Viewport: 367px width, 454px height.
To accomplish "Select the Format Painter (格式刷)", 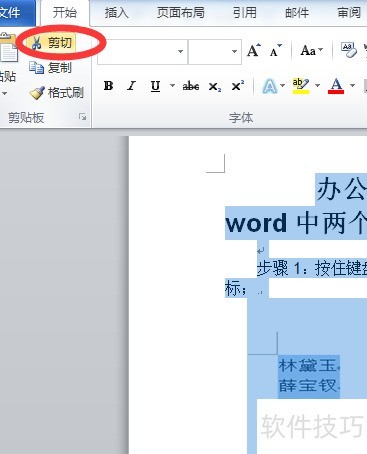I will pos(56,93).
